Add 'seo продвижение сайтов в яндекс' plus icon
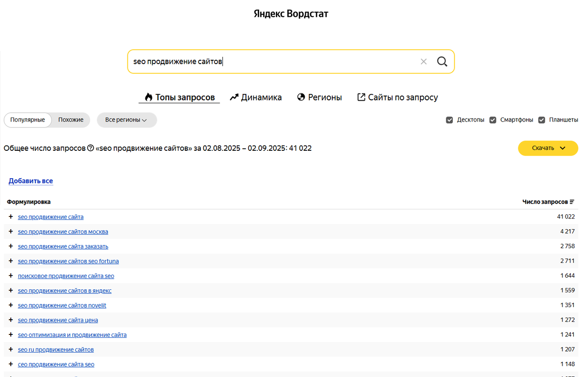Screen dimensions: 588x377 click(x=11, y=290)
